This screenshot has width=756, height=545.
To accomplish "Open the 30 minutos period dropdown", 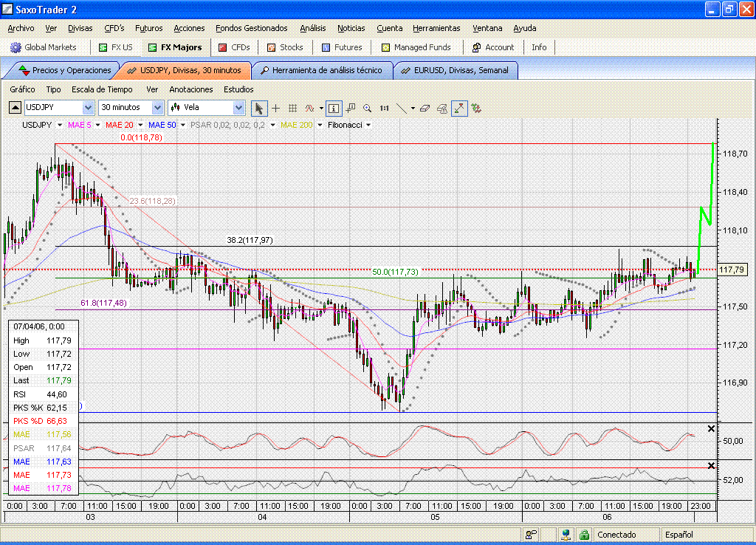I will pos(131,107).
